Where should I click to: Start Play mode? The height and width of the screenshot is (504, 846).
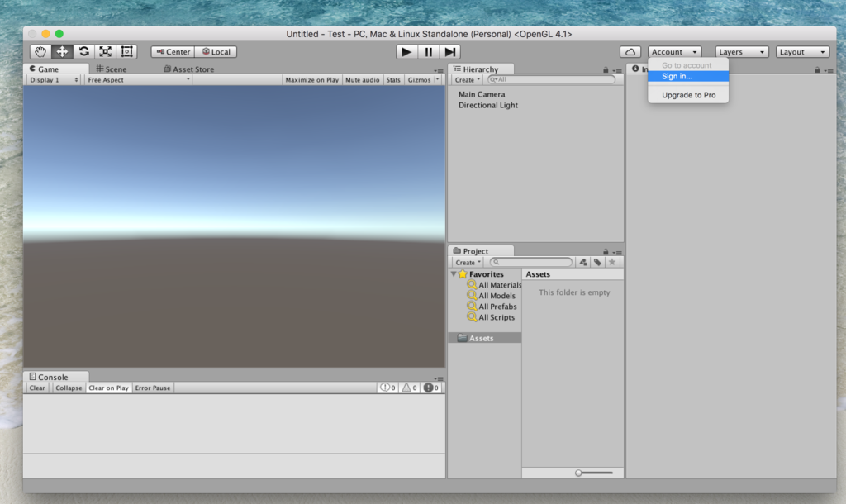[406, 52]
